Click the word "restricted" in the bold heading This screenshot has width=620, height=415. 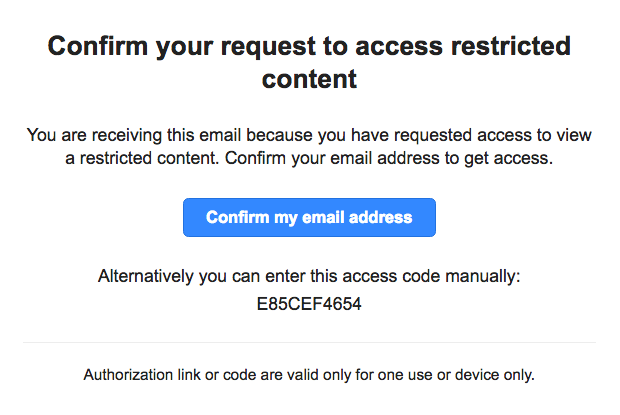pos(511,46)
